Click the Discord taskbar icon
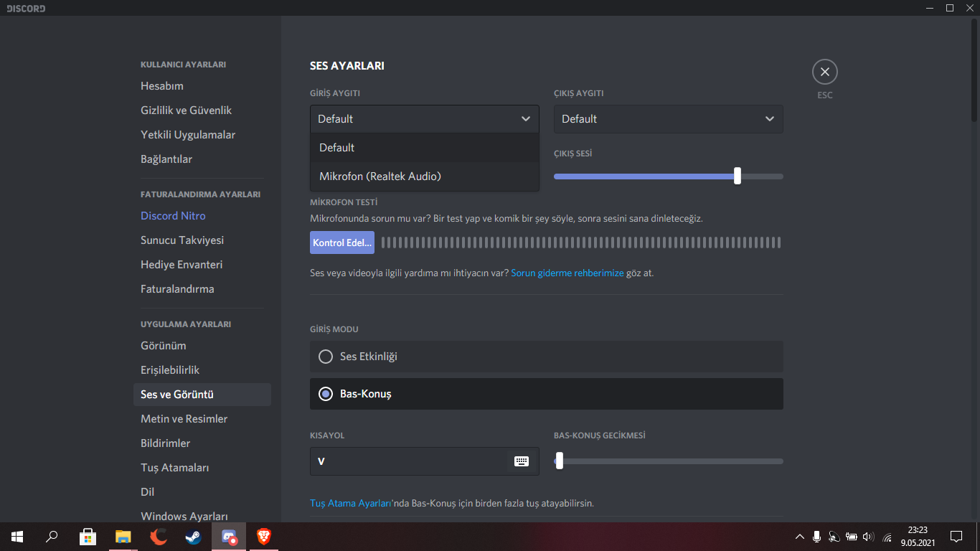The image size is (980, 551). point(229,537)
